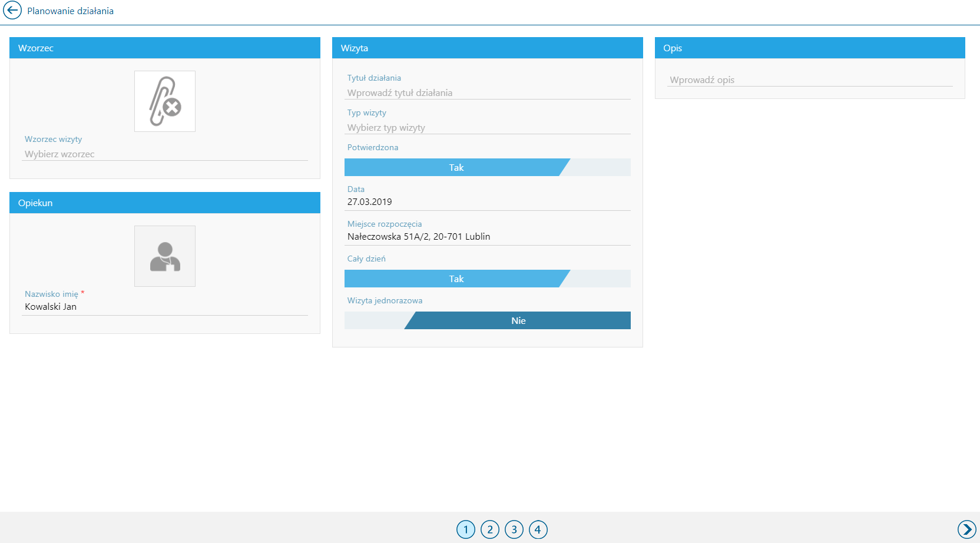This screenshot has height=543, width=980.
Task: Click the Planowanie działania title text
Action: click(70, 11)
